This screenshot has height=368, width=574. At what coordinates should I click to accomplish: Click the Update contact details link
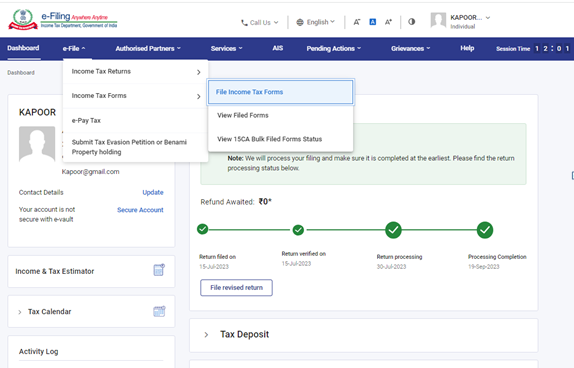tap(153, 192)
